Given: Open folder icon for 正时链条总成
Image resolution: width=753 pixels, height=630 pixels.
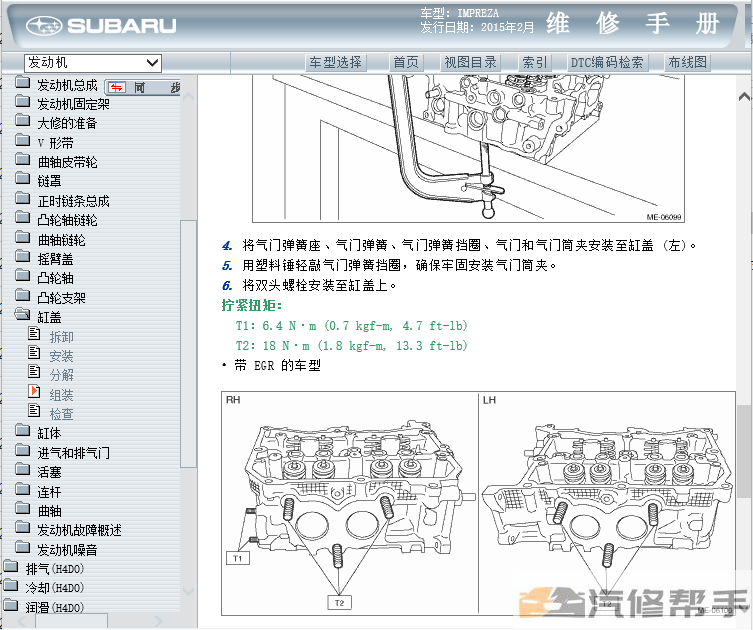Looking at the screenshot, I should [x=22, y=198].
